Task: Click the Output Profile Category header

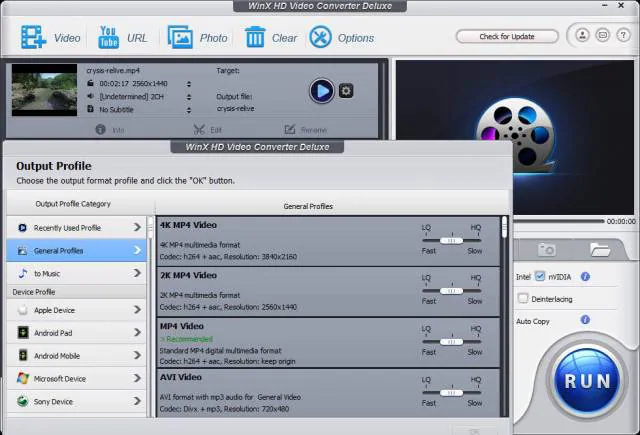Action: pyautogui.click(x=73, y=204)
